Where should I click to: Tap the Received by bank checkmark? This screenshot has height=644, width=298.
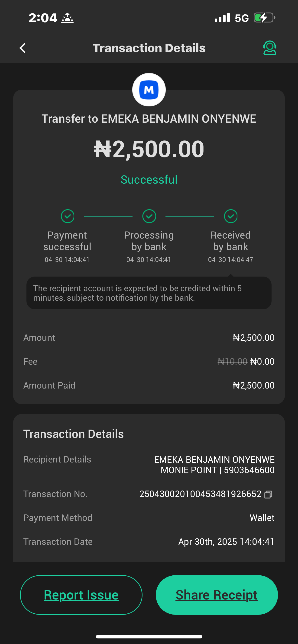tap(230, 216)
